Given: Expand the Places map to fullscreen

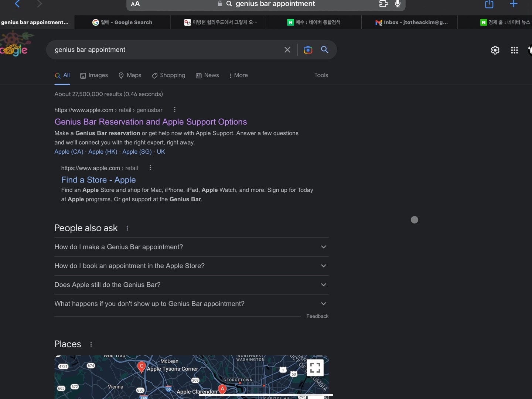Looking at the screenshot, I should click(x=315, y=368).
